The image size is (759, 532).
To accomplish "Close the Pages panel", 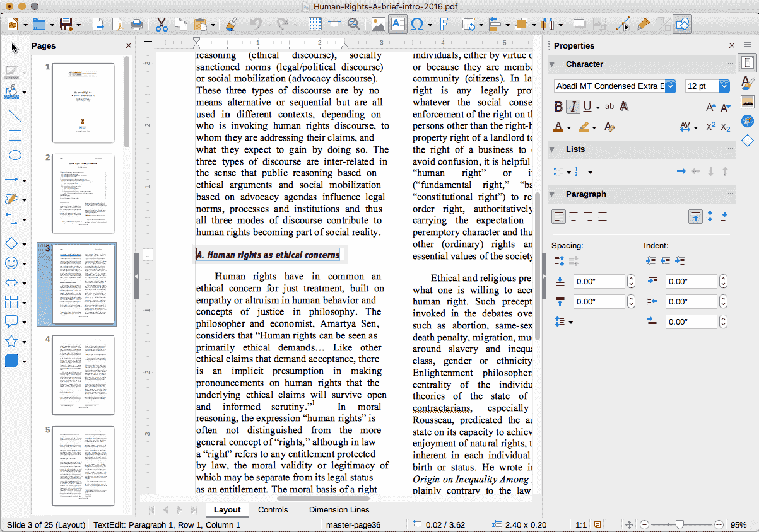I will click(x=128, y=45).
